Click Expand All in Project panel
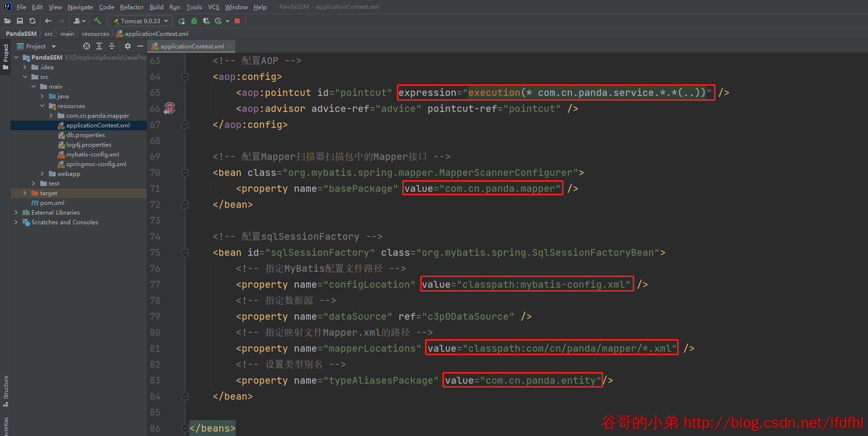 [x=99, y=46]
